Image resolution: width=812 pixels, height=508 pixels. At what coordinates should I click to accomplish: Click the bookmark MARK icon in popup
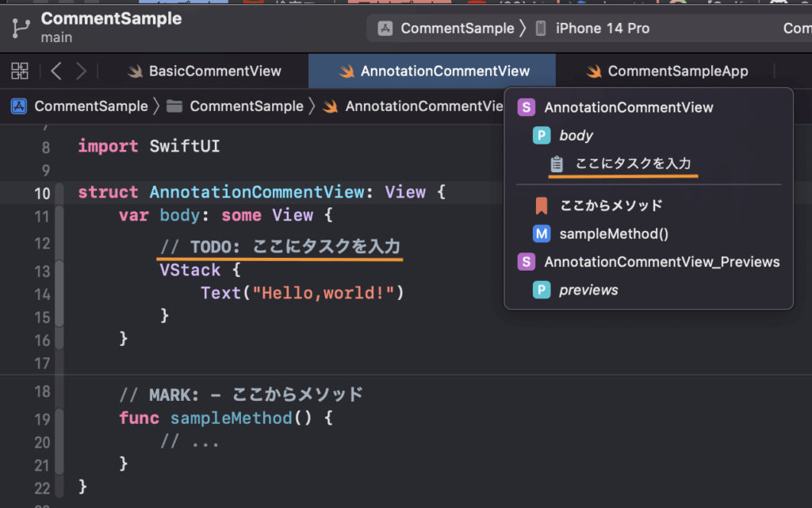[x=541, y=206]
